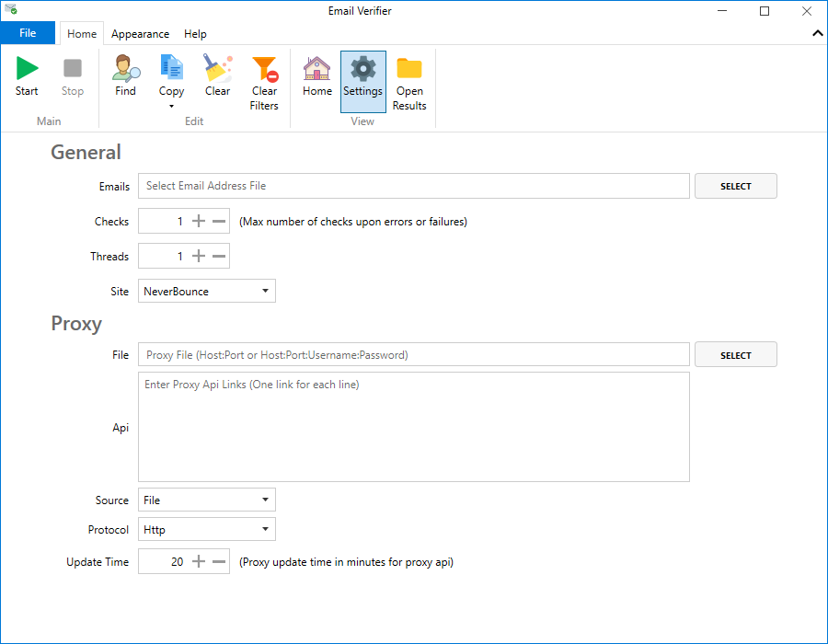Open the Site dropdown showing NeverBounce
This screenshot has height=644, width=828.
(207, 292)
